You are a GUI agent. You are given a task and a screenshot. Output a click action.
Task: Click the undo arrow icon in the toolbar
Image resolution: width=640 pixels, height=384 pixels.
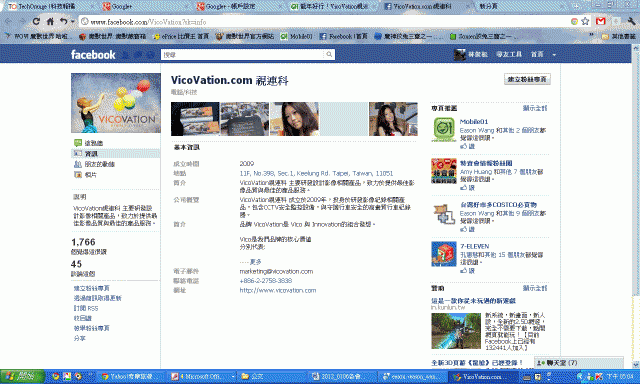point(63,21)
